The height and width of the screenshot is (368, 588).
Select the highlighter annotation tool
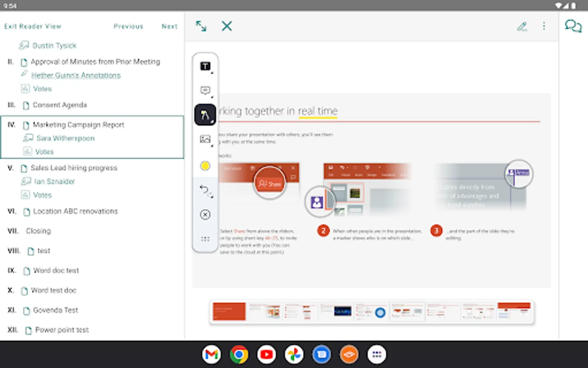[205, 115]
